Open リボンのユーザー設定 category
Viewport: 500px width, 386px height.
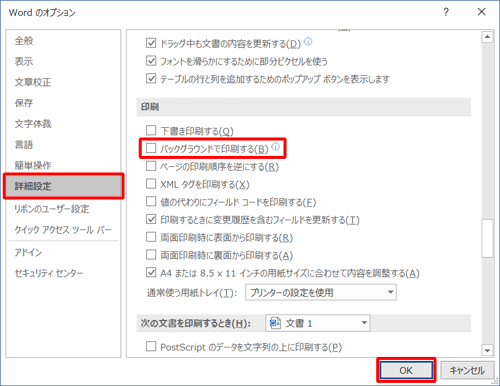point(52,209)
